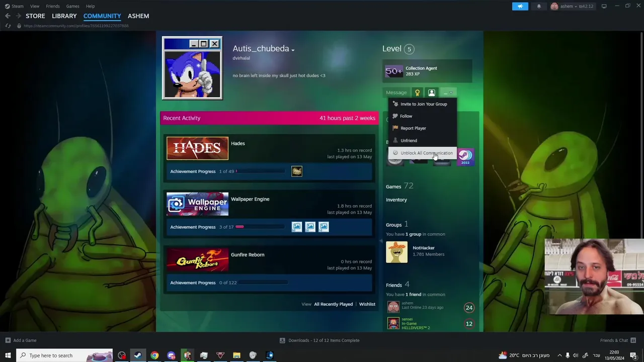644x362 pixels.
Task: Open Friends & Chat
Action: 618,340
